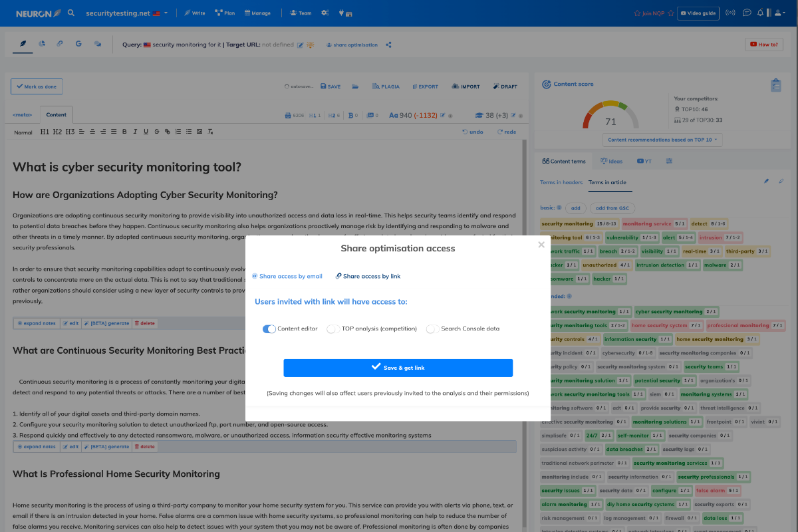Open the Normal paragraph style dropdown

click(x=23, y=132)
